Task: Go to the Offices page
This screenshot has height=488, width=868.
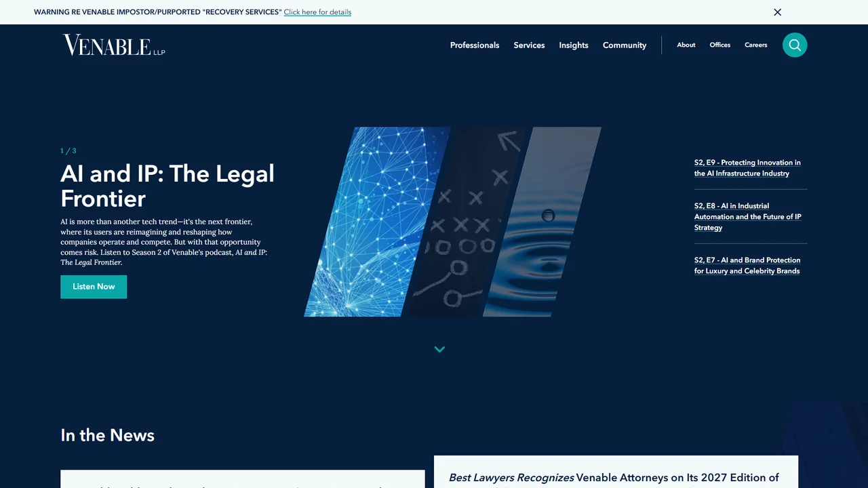Action: pyautogui.click(x=720, y=45)
